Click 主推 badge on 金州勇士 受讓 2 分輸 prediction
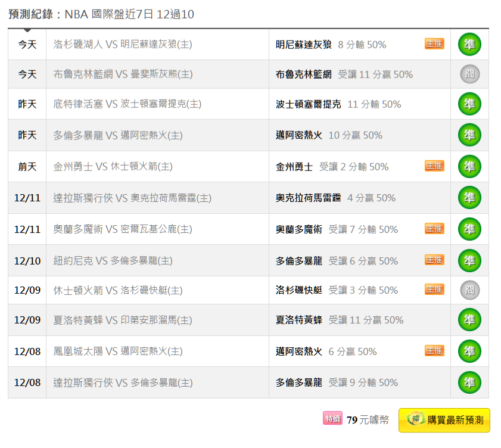501x448 pixels. (x=434, y=166)
